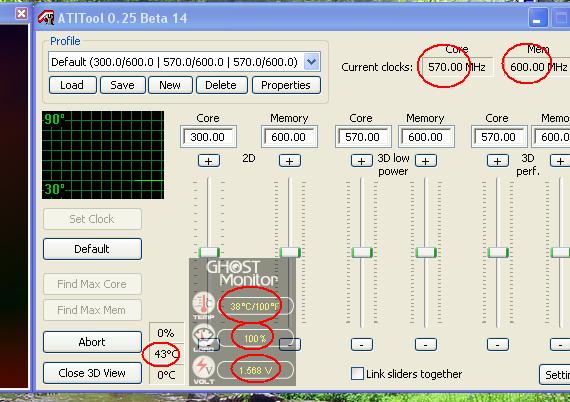Click the 0°C value box

pyautogui.click(x=166, y=375)
